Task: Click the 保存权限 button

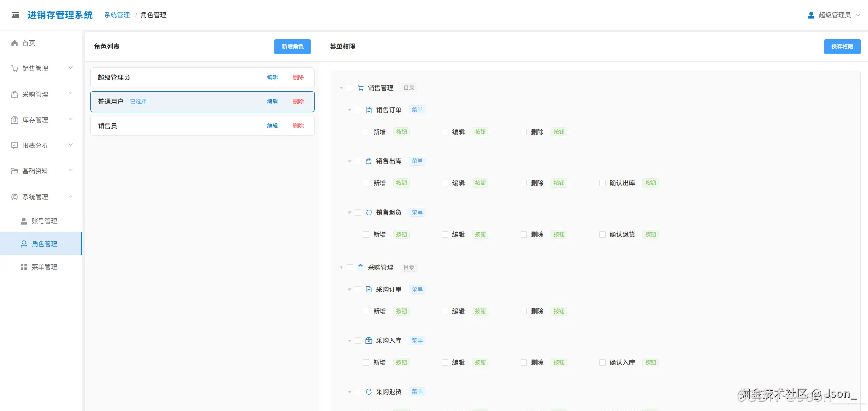Action: [x=842, y=47]
